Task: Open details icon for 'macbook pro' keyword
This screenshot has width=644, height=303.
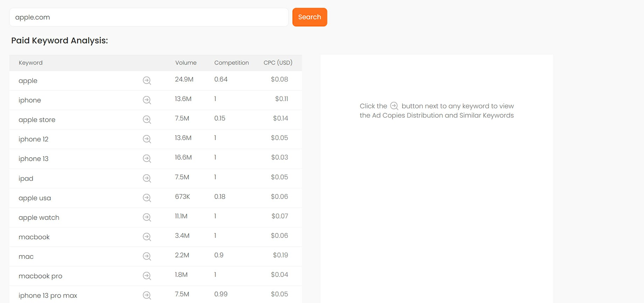Action: 147,276
